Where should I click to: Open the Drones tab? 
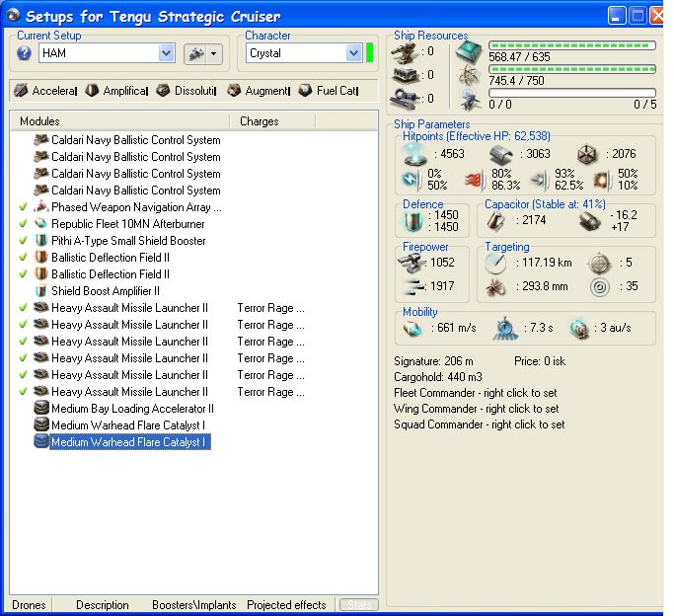click(x=29, y=605)
